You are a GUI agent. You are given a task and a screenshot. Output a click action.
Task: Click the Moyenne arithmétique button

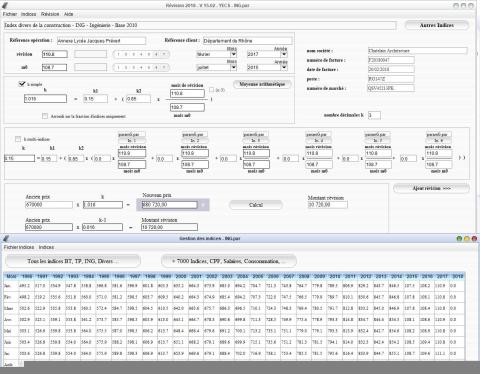coord(262,84)
